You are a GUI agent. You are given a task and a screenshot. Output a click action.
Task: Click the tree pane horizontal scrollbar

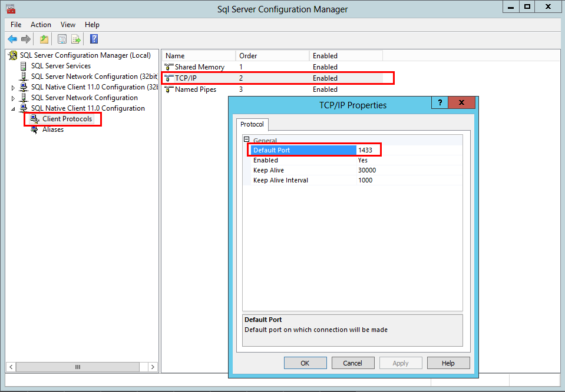(x=77, y=367)
